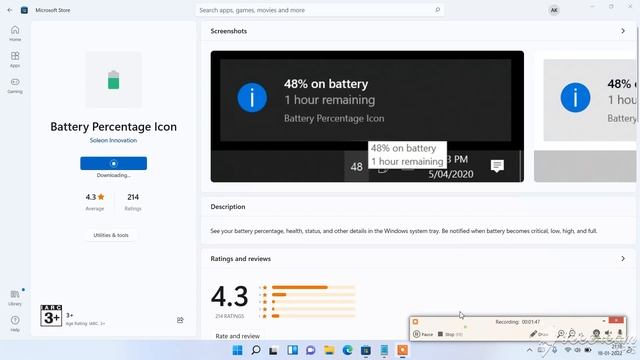Click the Description heading
The image size is (640, 360).
(x=228, y=207)
